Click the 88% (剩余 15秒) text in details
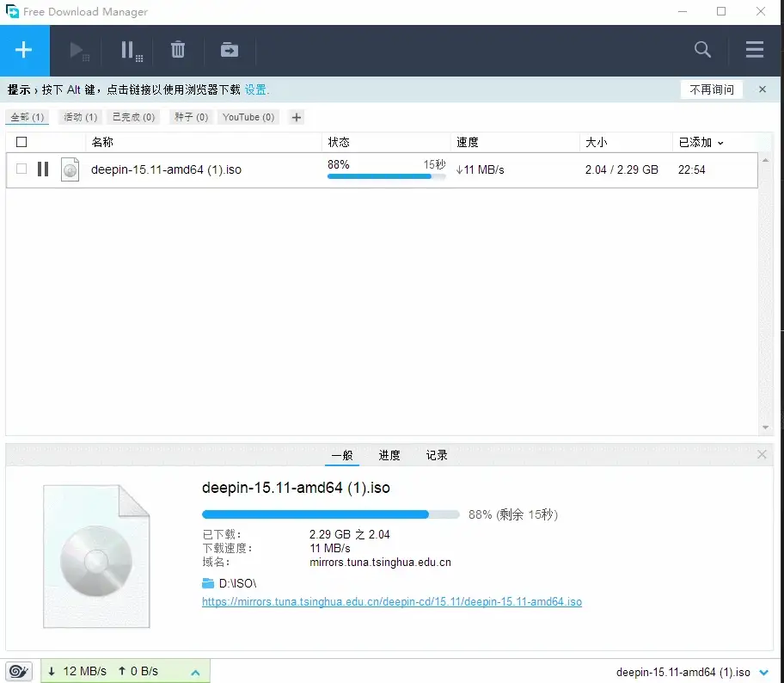 pyautogui.click(x=513, y=514)
